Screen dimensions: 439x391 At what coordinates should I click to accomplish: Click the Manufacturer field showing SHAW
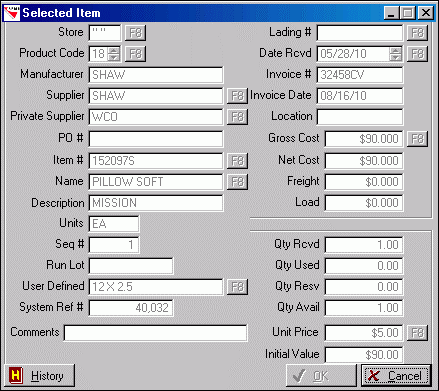click(156, 75)
